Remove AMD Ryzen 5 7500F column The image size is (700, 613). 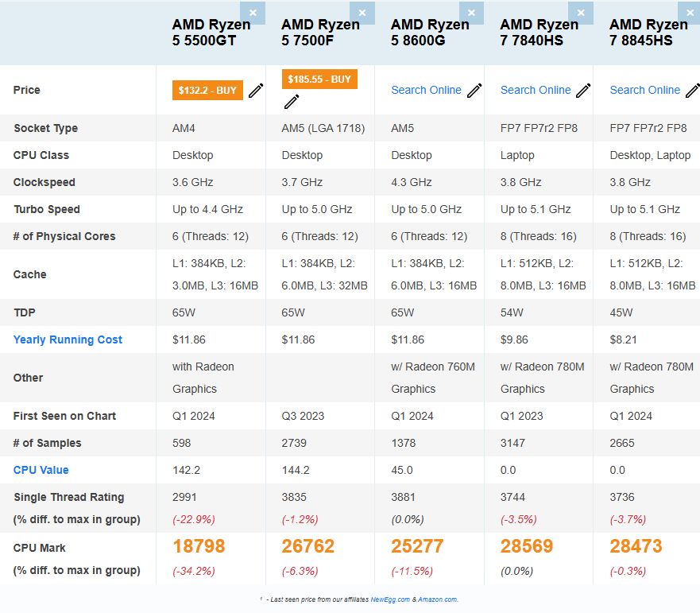click(x=362, y=13)
